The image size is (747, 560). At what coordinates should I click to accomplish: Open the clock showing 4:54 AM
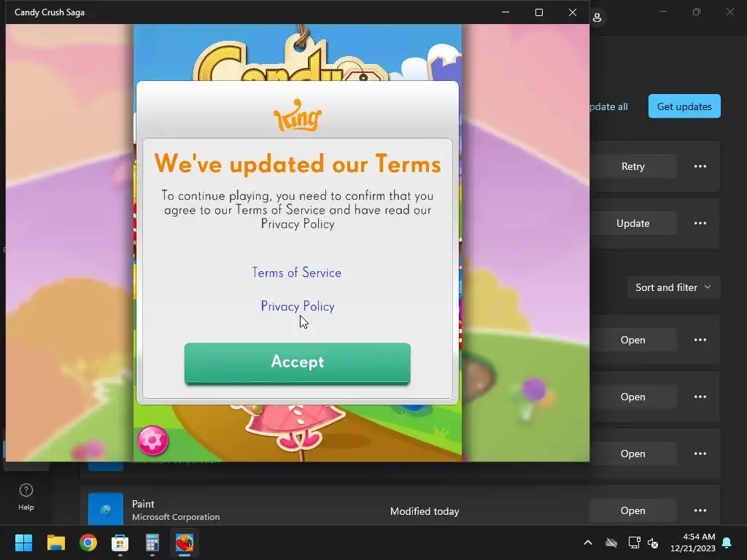coord(693,542)
